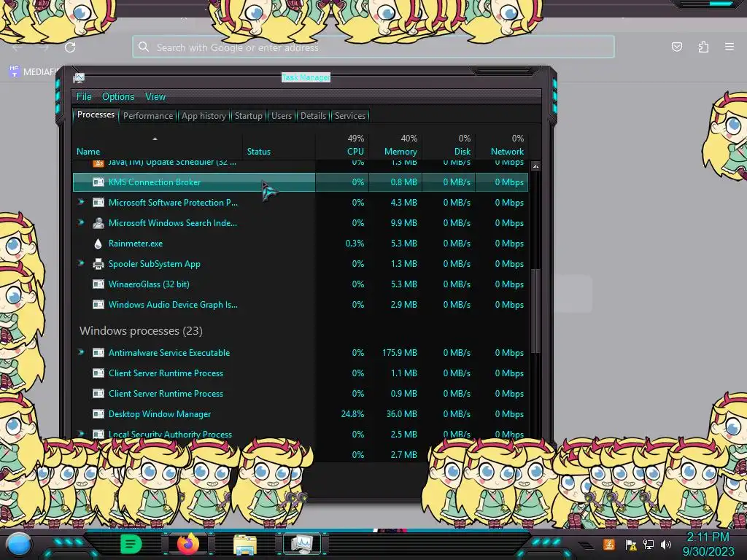Image resolution: width=747 pixels, height=560 pixels.
Task: Switch to the Performance tab
Action: pos(147,116)
